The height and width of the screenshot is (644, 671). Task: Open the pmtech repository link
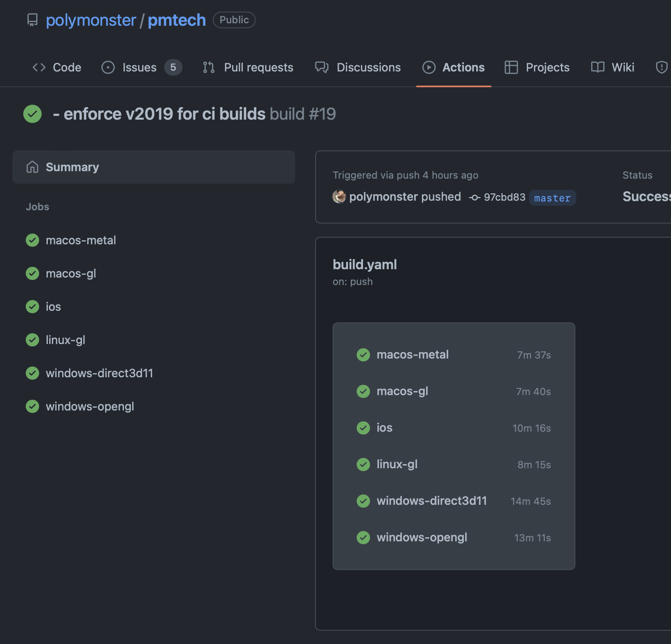coord(177,20)
